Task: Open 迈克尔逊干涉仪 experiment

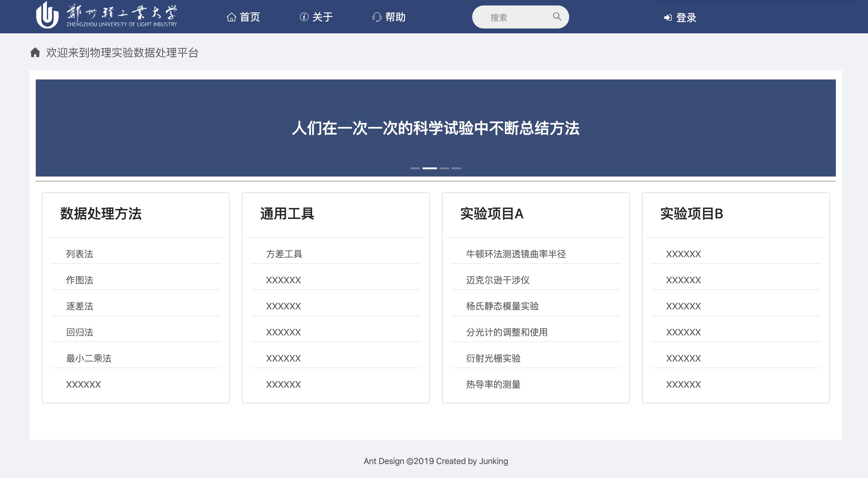Action: 498,280
